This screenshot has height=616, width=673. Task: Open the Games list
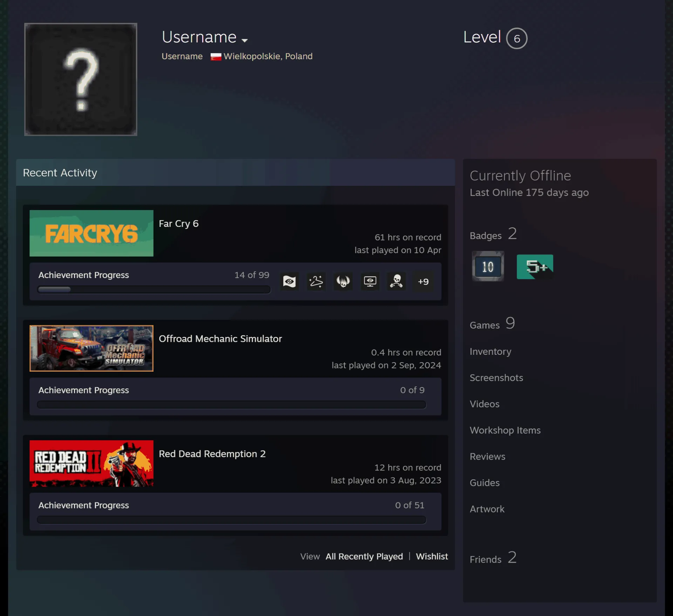point(492,324)
